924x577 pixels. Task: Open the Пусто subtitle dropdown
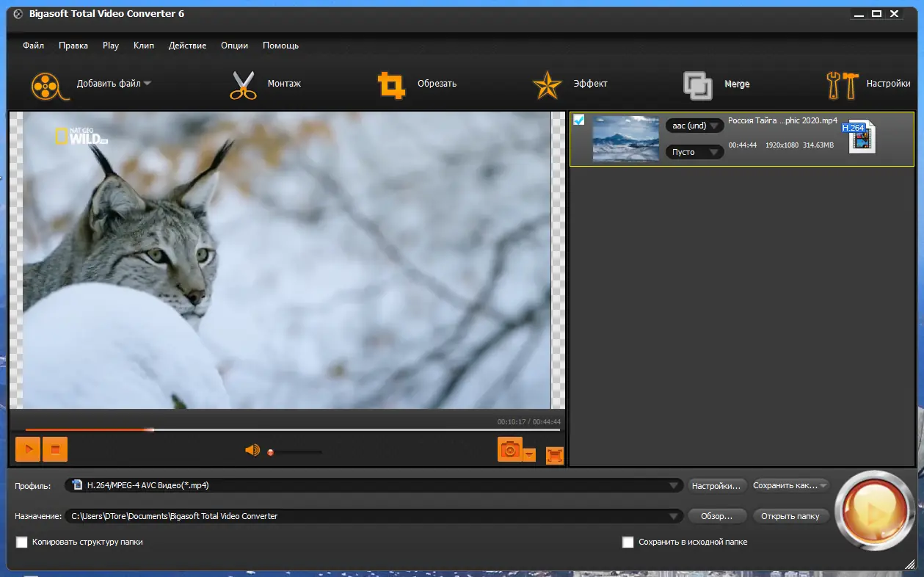click(x=694, y=152)
